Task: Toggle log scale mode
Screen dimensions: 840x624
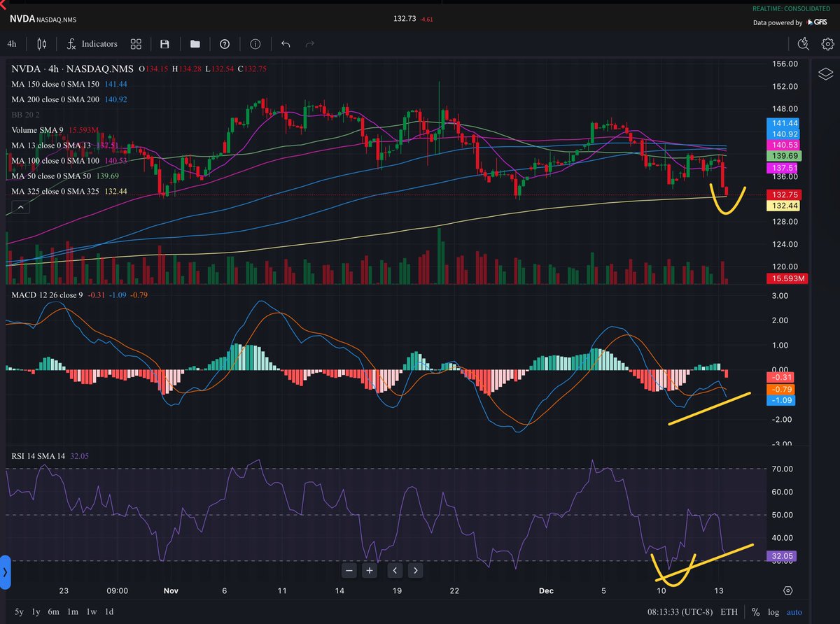Action: point(773,611)
